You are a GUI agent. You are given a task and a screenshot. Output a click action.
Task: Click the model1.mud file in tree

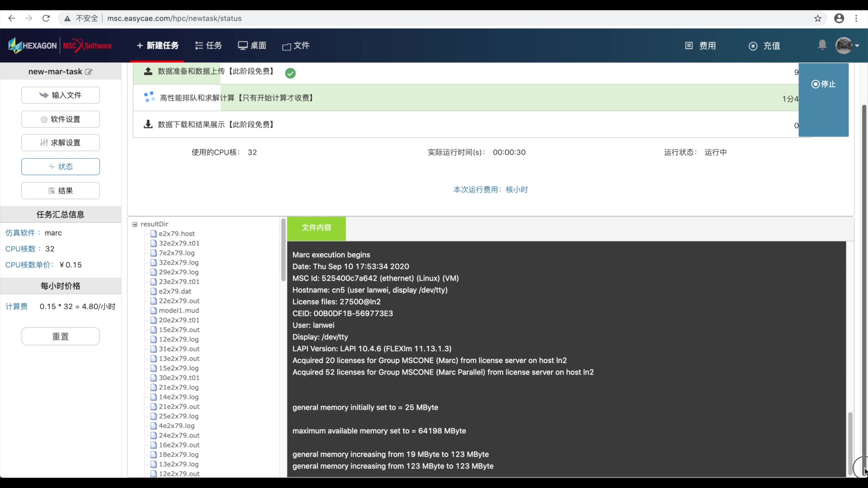pos(179,310)
